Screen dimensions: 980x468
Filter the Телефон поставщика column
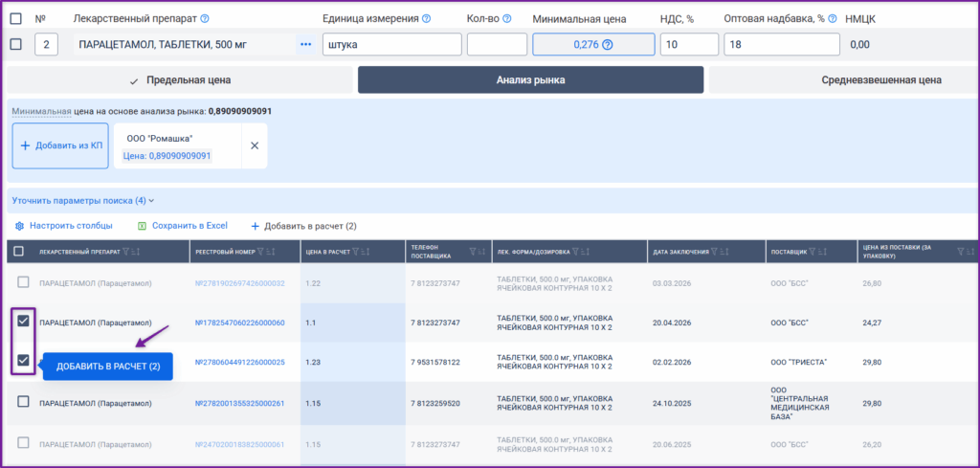click(x=473, y=251)
